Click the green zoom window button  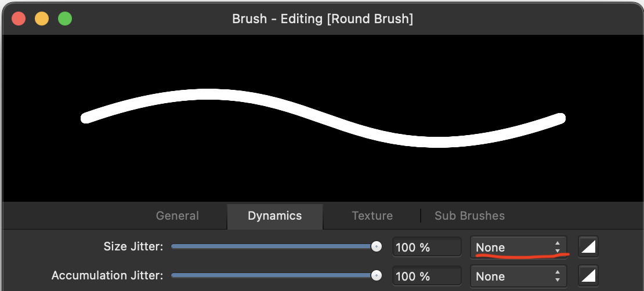point(65,19)
